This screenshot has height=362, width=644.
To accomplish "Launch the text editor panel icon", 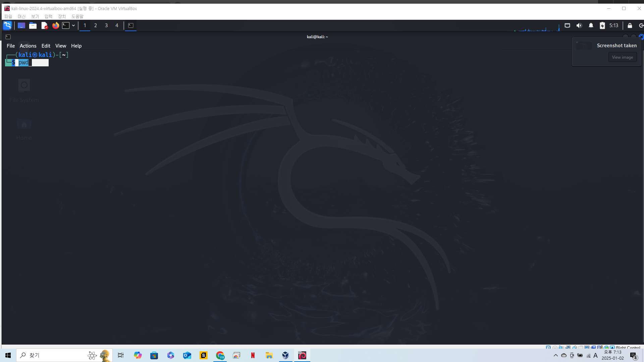I will coord(44,25).
